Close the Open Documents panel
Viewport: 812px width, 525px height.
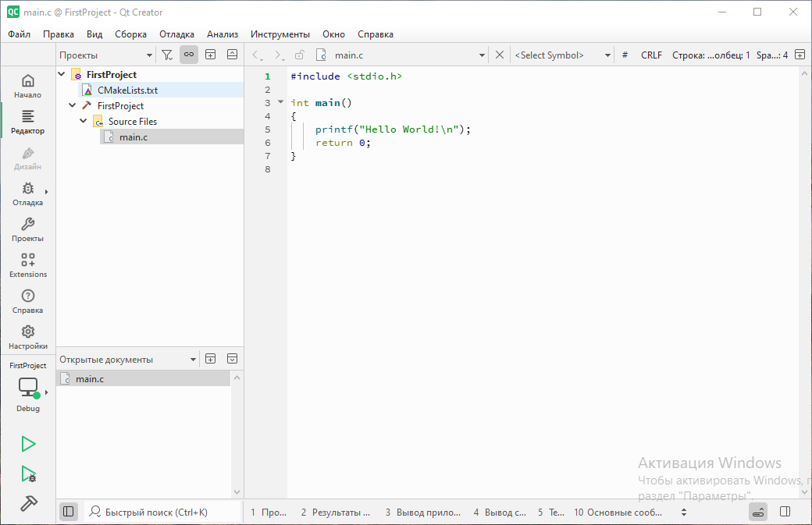pyautogui.click(x=233, y=359)
